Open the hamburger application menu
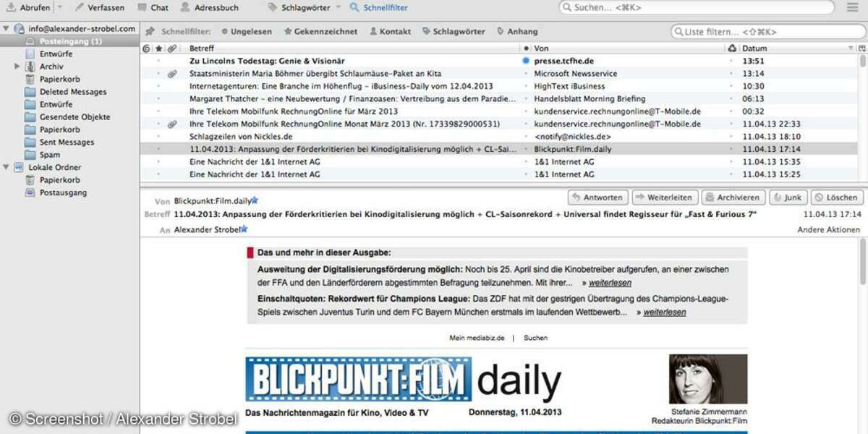Screen dimensions: 868x434 [853, 7]
